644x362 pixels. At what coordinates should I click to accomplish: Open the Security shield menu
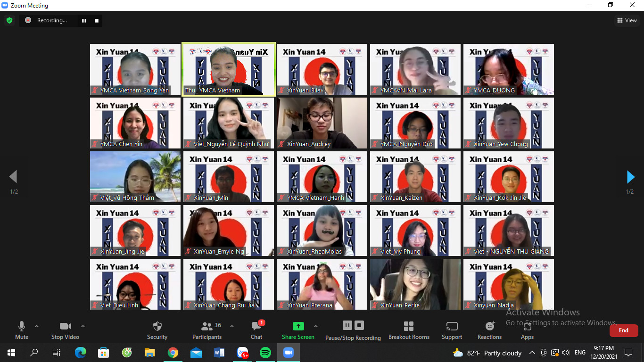pyautogui.click(x=157, y=330)
